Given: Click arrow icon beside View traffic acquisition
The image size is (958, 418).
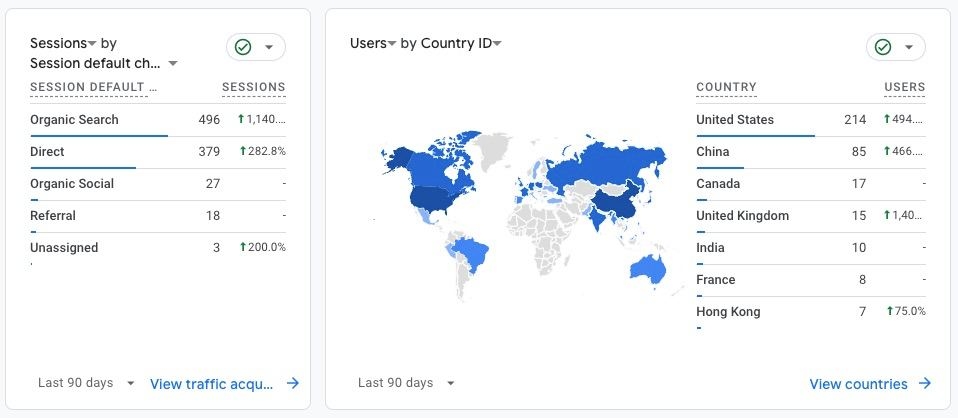Looking at the screenshot, I should coord(293,383).
